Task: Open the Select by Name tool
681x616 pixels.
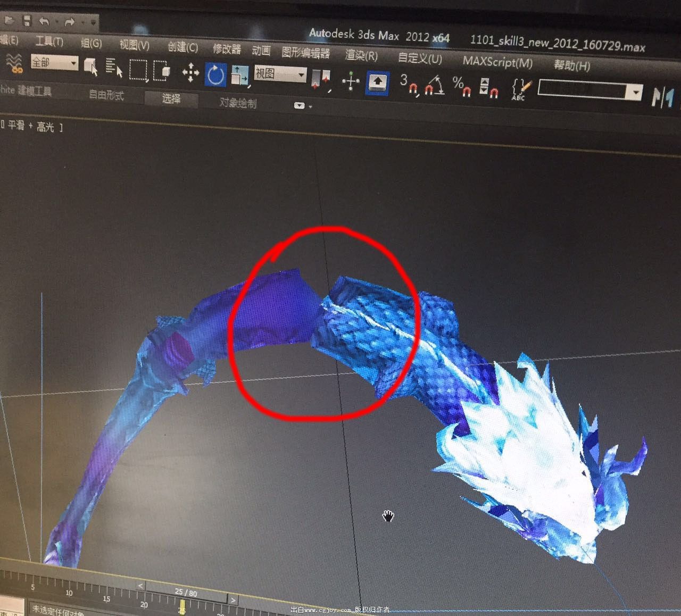Action: (114, 68)
